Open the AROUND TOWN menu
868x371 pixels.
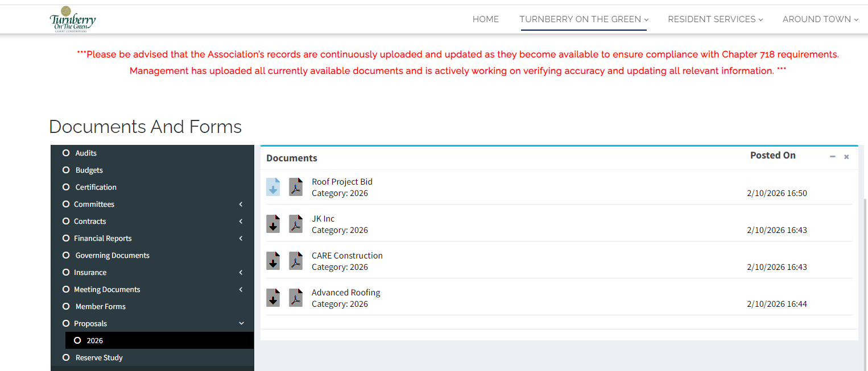coord(817,19)
